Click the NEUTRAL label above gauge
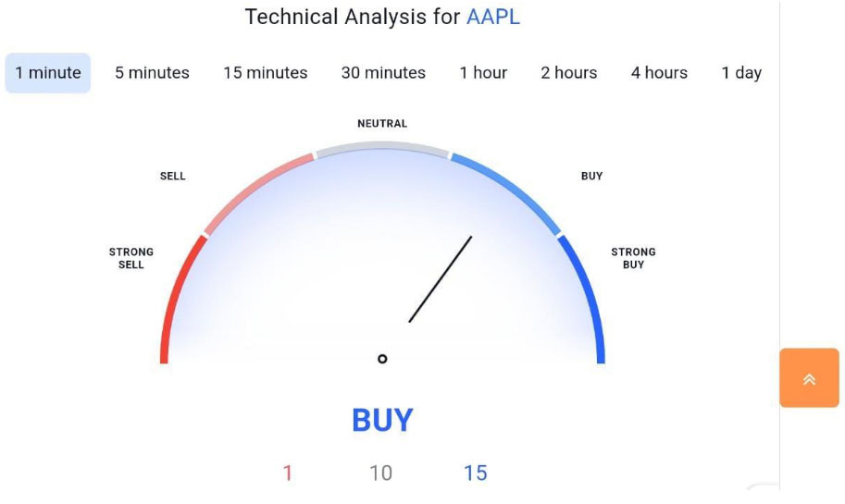The image size is (845, 504). tap(382, 123)
